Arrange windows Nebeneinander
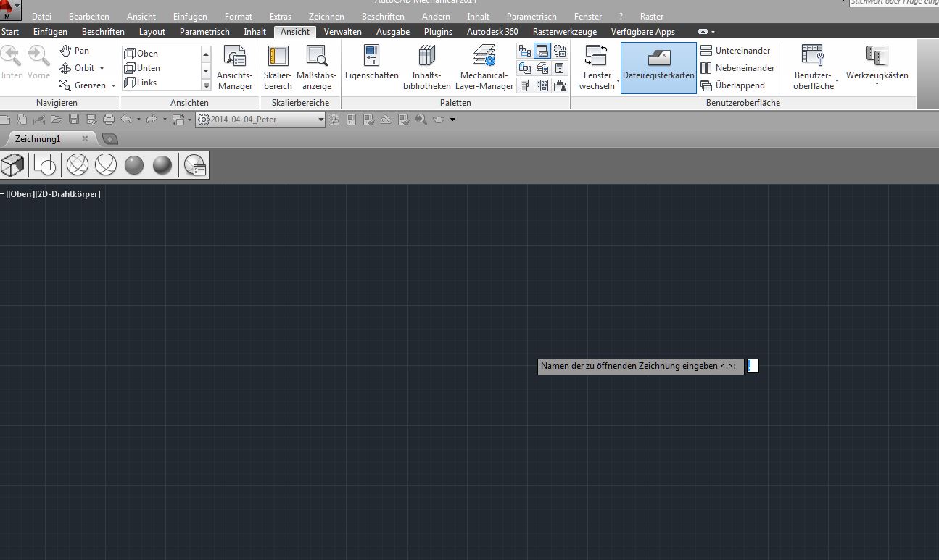 coord(737,68)
